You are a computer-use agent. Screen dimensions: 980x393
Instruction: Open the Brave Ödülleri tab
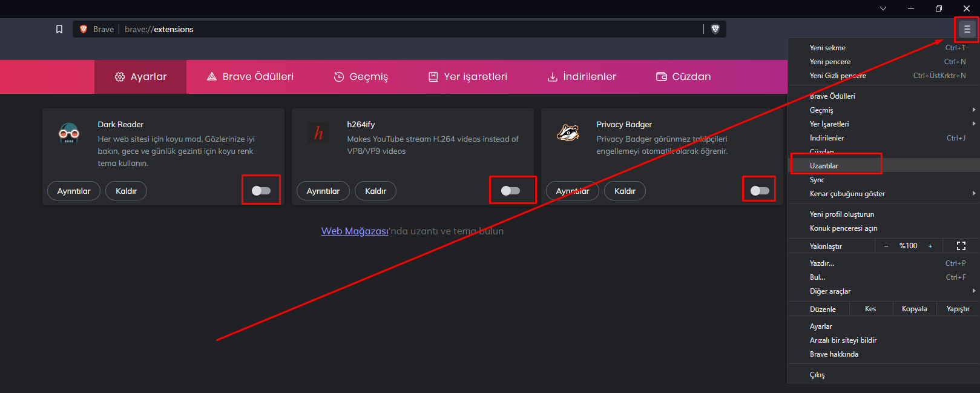pos(250,77)
